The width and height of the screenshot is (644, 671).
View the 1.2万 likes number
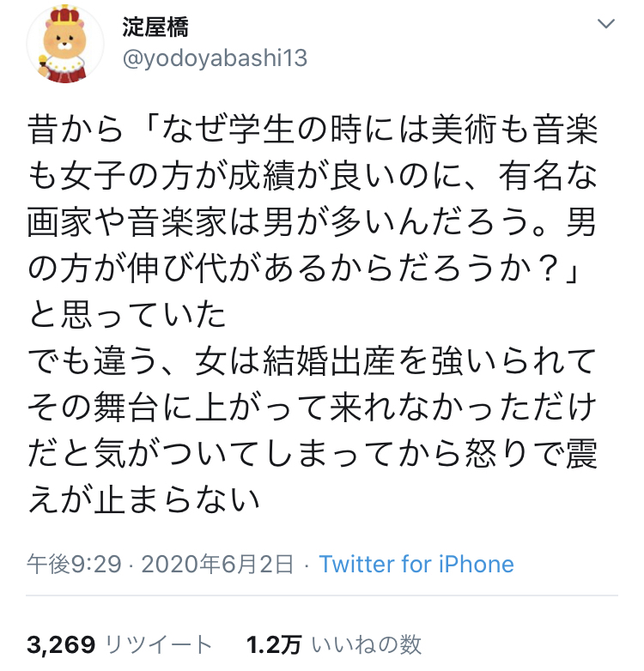pyautogui.click(x=274, y=644)
